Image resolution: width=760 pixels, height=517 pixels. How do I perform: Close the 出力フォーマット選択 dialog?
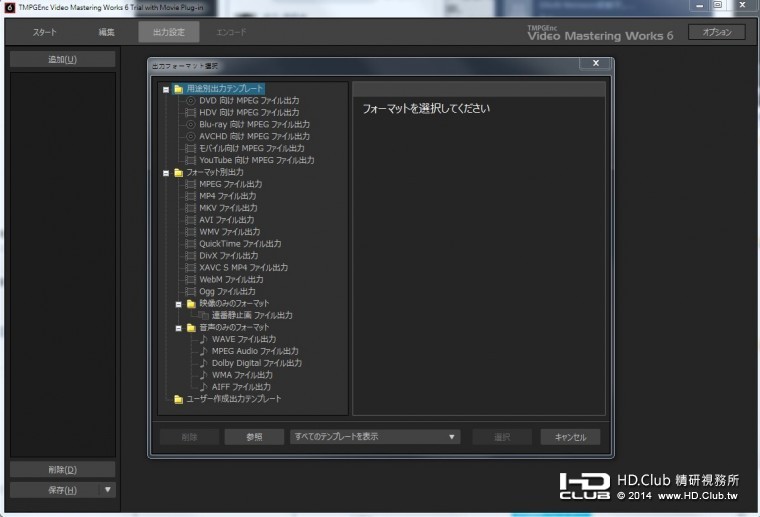(596, 63)
